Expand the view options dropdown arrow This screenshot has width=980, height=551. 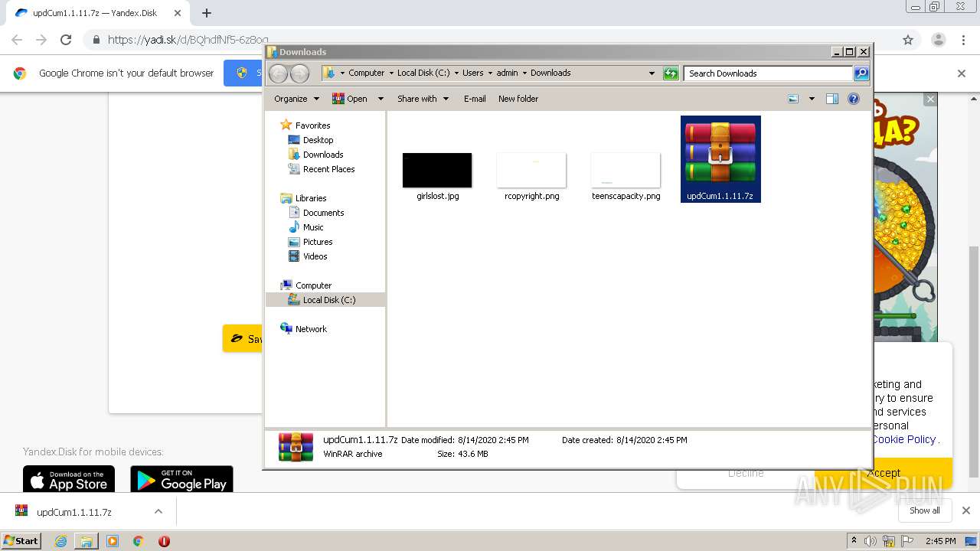coord(812,99)
